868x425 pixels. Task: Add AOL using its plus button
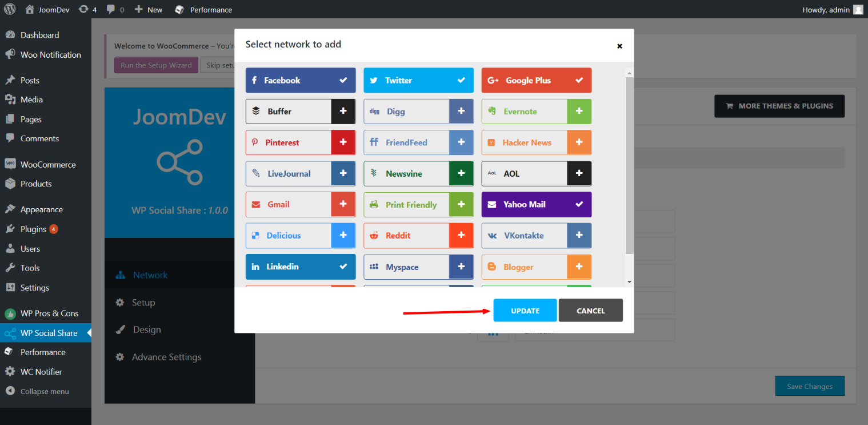coord(579,173)
